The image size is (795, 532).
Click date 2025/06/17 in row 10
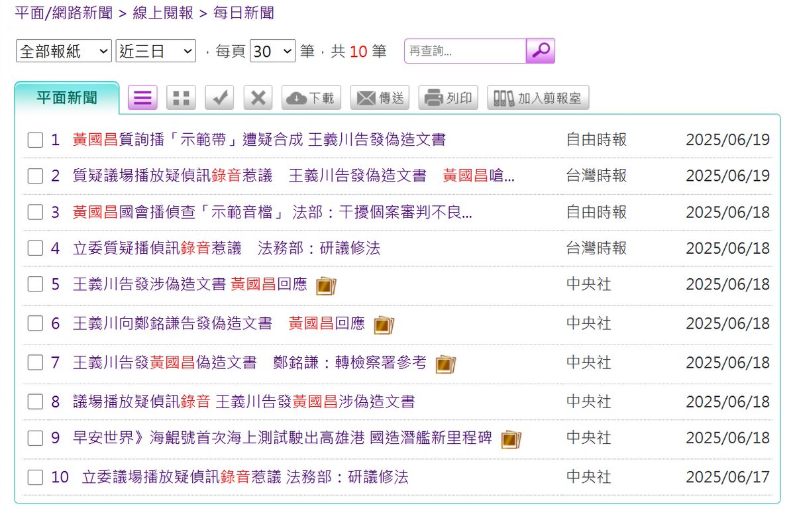pos(728,478)
